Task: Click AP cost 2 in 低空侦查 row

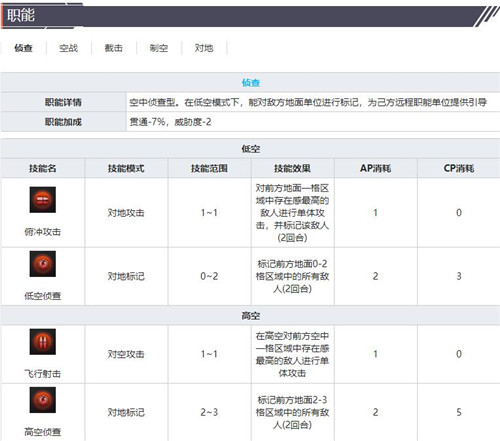Action: click(375, 276)
